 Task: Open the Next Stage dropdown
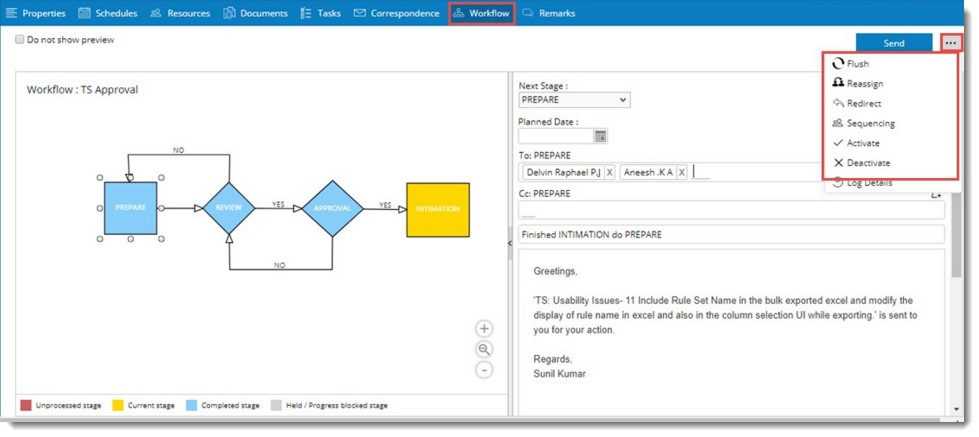click(574, 100)
